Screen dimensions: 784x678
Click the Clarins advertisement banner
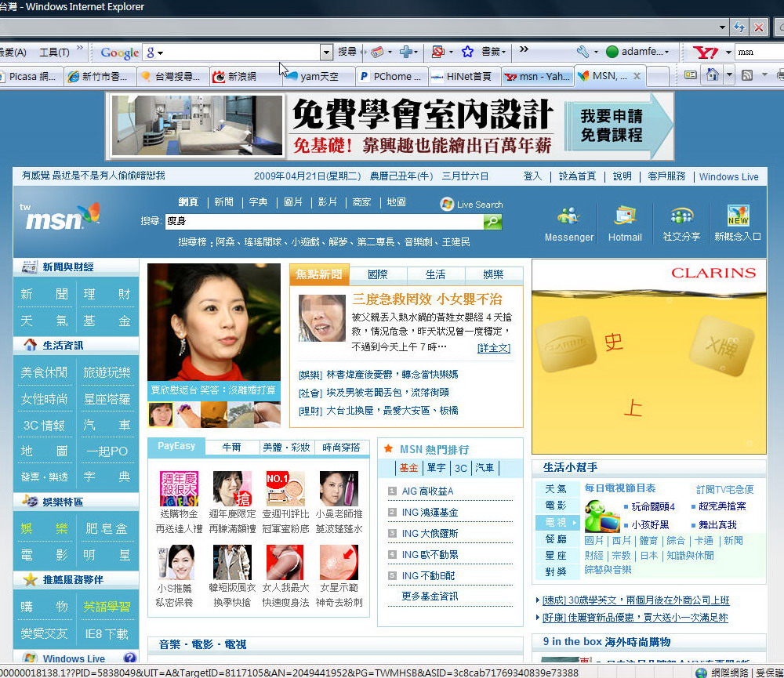point(649,357)
